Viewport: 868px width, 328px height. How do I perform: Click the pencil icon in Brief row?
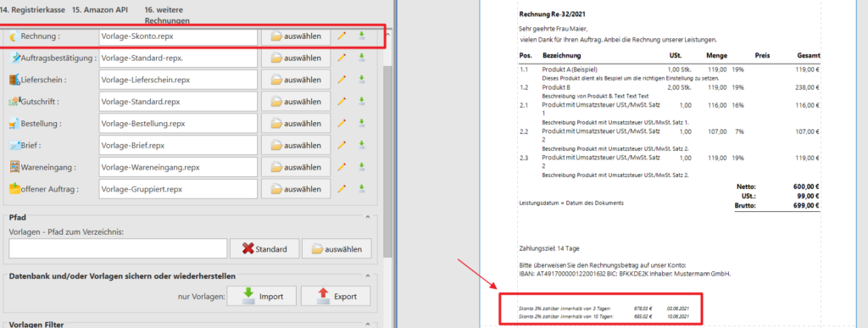click(x=342, y=146)
